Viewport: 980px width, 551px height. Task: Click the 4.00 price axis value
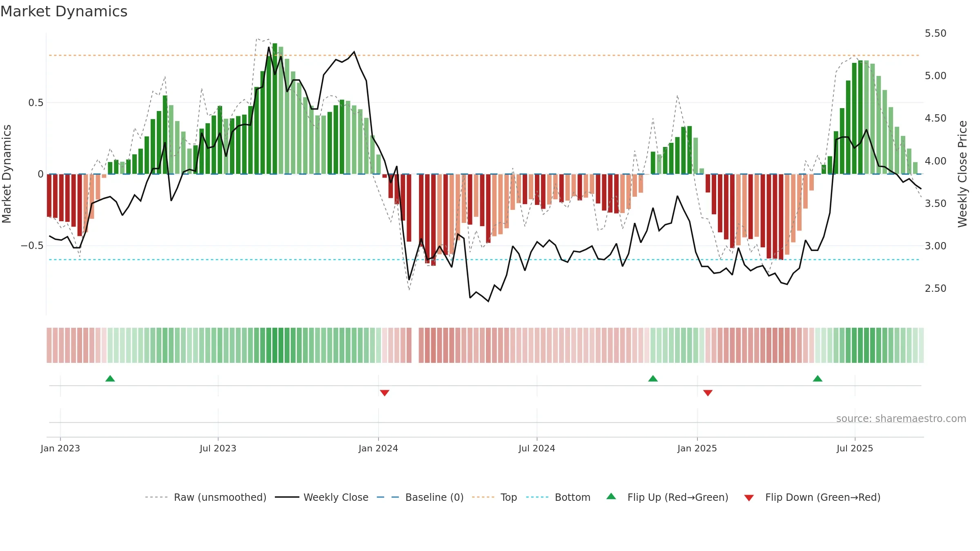pos(935,161)
